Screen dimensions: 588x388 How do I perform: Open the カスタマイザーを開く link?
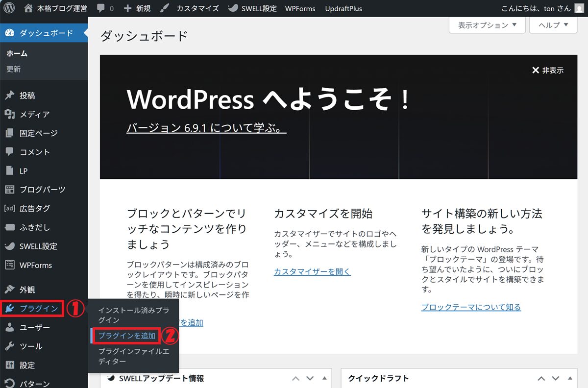pyautogui.click(x=312, y=271)
